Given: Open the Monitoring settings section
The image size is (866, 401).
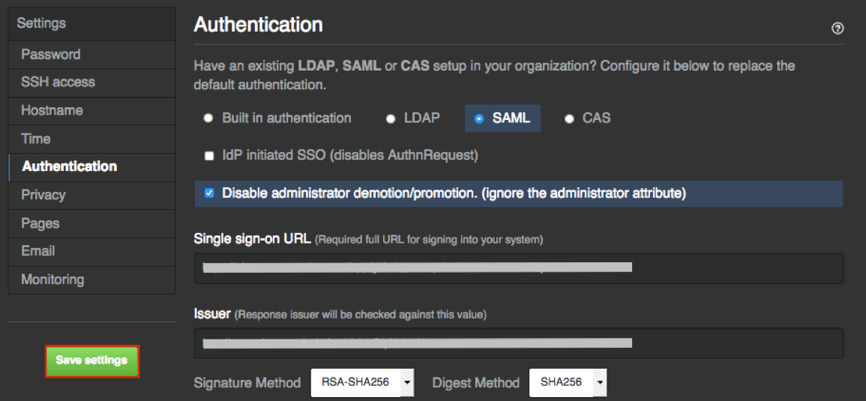Looking at the screenshot, I should pos(53,279).
